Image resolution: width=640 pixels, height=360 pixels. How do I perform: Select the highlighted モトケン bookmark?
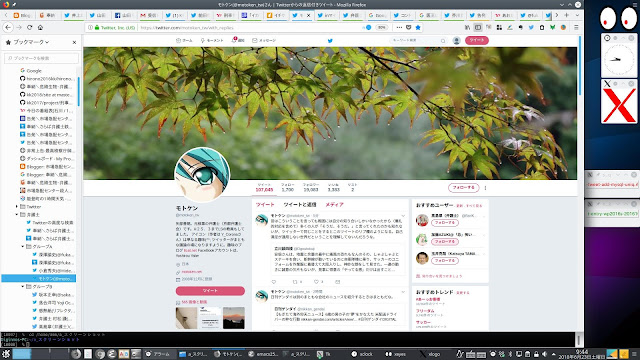39,278
